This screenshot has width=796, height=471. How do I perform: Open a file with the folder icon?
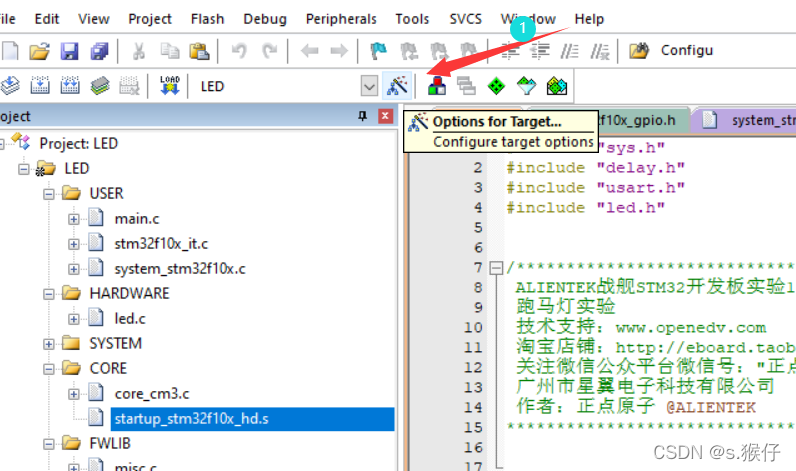[39, 51]
